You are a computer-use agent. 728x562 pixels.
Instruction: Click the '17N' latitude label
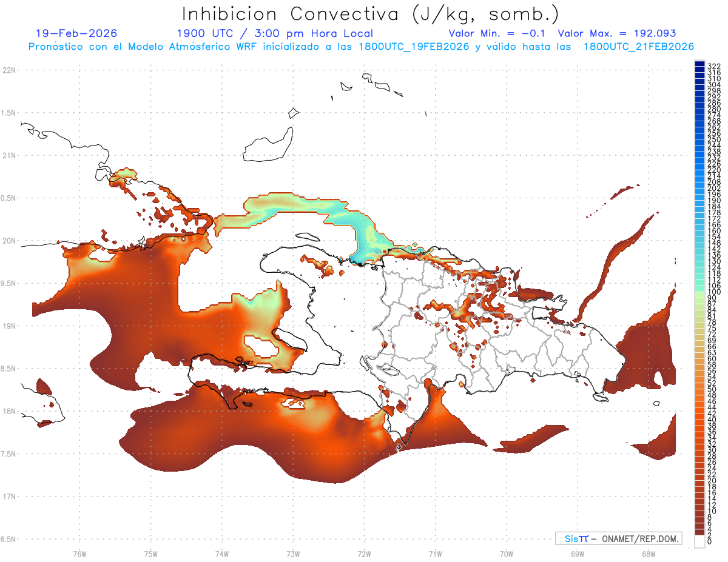[9, 497]
